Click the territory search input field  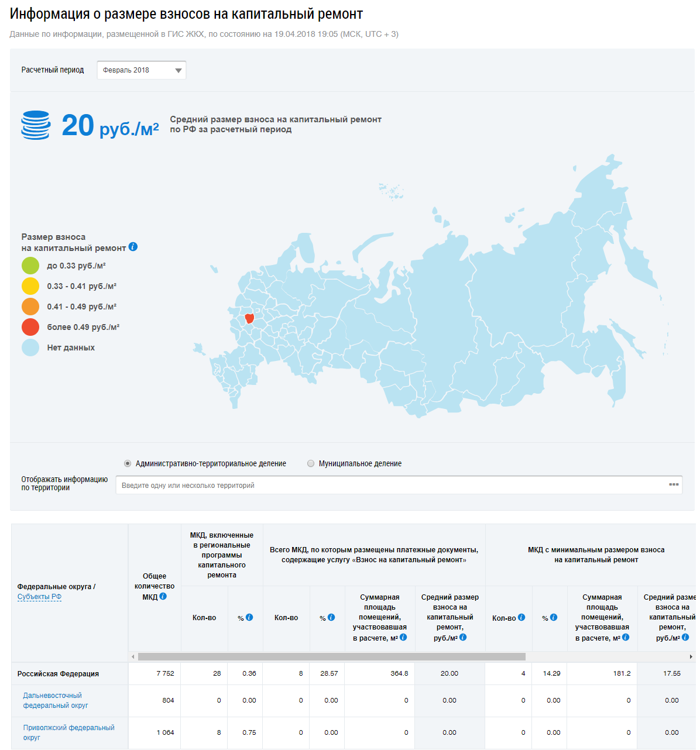386,485
